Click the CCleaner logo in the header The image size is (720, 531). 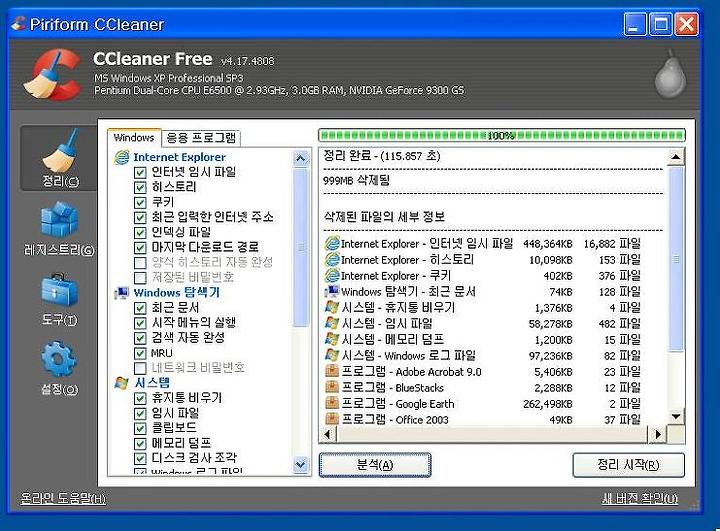tap(51, 74)
